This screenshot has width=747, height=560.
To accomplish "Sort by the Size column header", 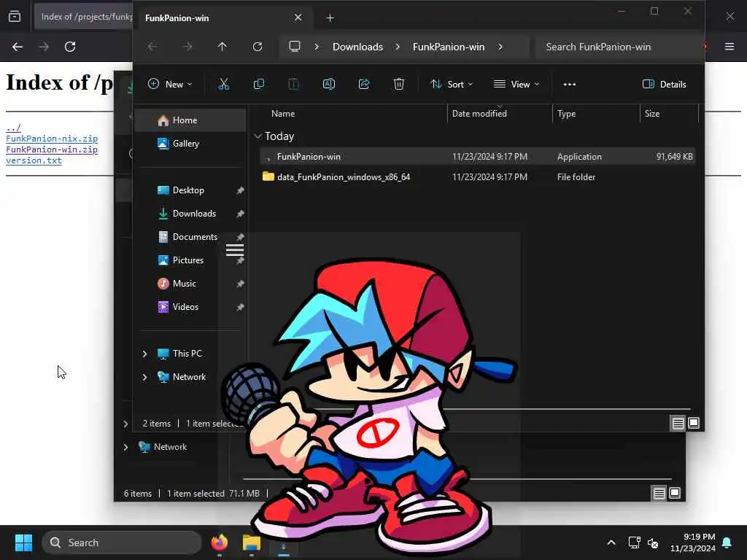I will pos(652,113).
